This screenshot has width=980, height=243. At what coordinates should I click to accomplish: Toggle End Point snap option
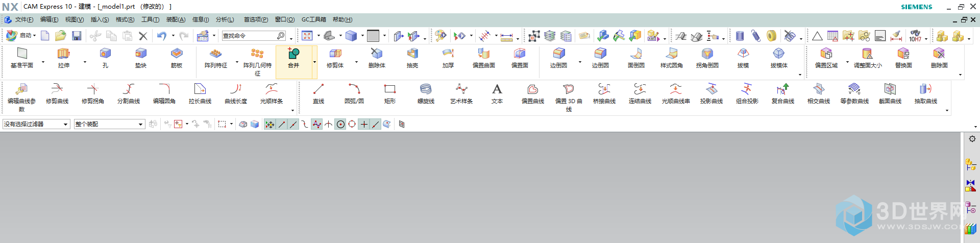click(x=281, y=124)
